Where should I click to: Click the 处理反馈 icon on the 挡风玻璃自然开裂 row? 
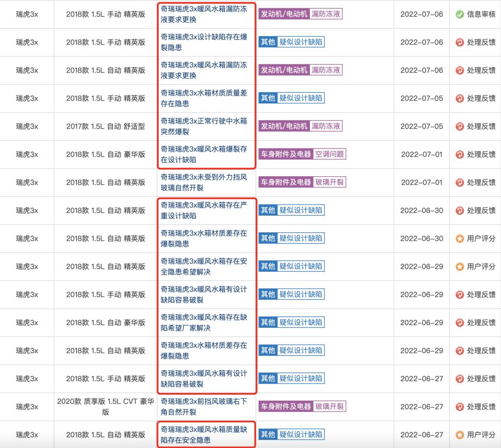[461, 182]
